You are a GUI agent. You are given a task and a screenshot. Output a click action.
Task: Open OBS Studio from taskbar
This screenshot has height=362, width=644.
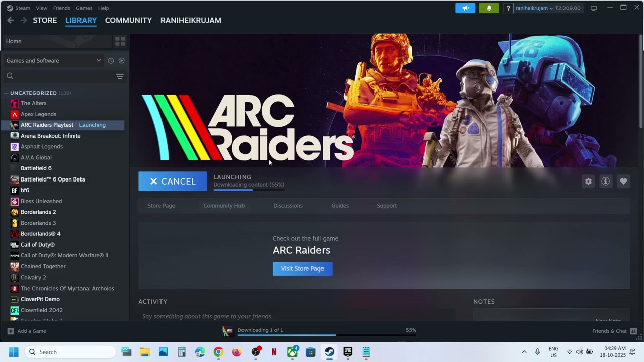(256, 352)
